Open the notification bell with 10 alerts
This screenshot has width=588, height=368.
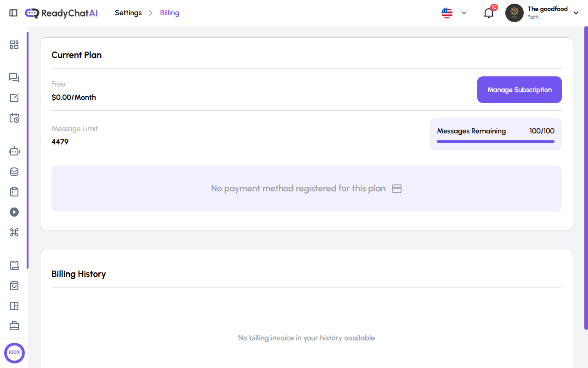pyautogui.click(x=488, y=13)
